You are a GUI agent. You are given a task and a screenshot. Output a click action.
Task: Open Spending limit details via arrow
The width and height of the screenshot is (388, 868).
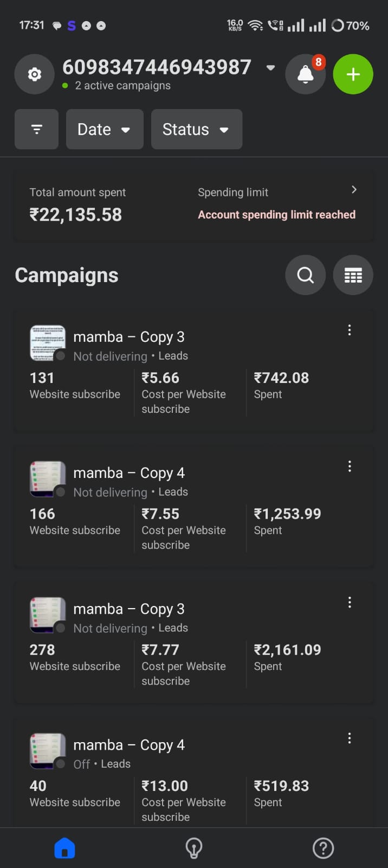353,189
